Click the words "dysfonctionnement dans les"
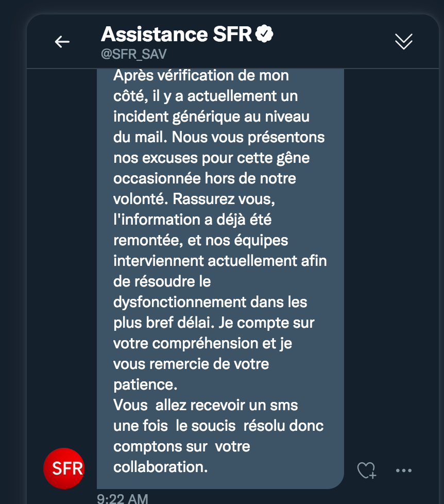This screenshot has height=504, width=444. point(210,302)
